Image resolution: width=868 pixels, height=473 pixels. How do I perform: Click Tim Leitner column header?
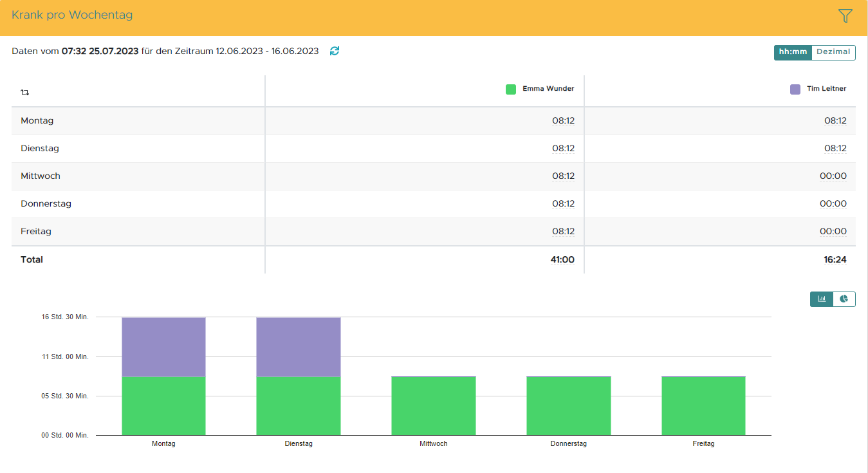[x=826, y=89]
